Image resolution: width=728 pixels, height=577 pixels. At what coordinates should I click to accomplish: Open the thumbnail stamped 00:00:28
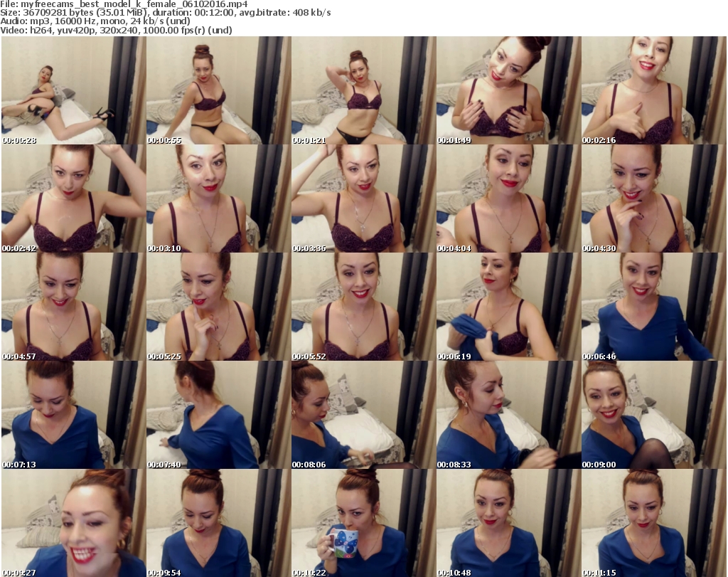(x=73, y=90)
